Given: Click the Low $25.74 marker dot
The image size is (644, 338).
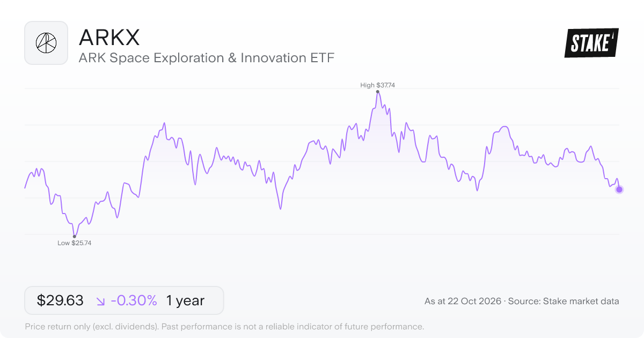Looking at the screenshot, I should pos(74,236).
